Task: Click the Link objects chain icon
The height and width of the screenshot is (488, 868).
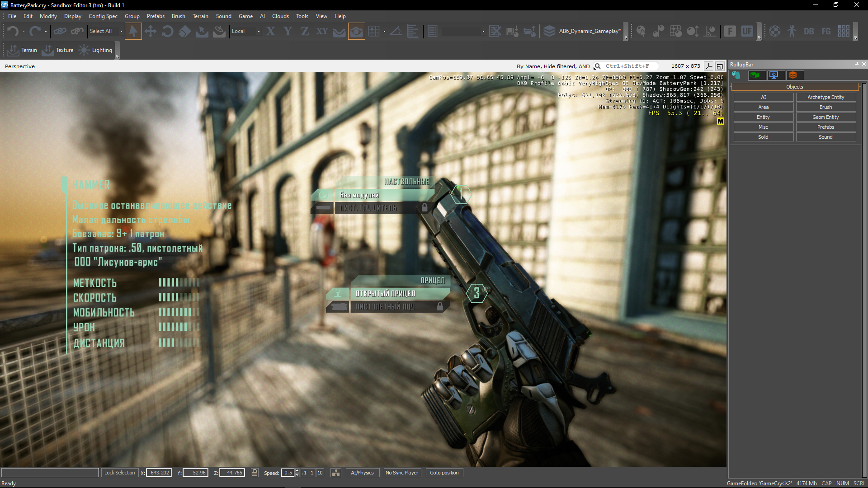Action: pos(60,31)
